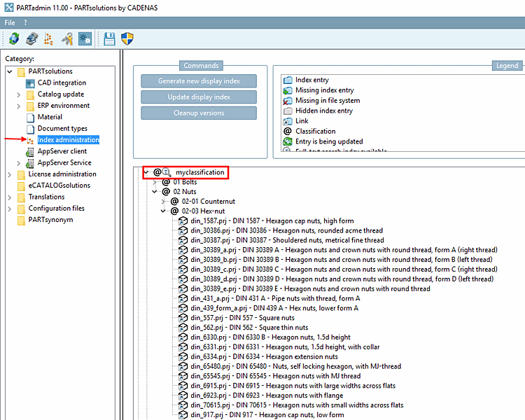Select din_6334.prj extension nuts entry

[264, 357]
